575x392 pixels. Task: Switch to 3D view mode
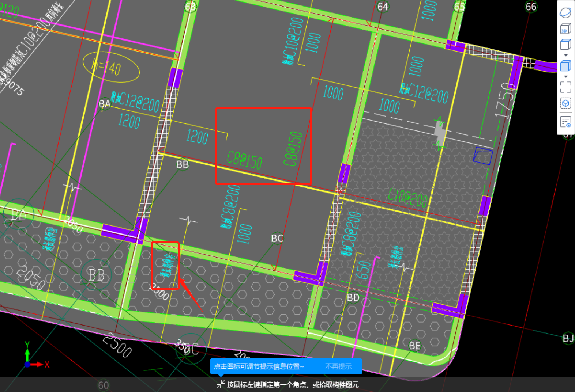pyautogui.click(x=565, y=28)
